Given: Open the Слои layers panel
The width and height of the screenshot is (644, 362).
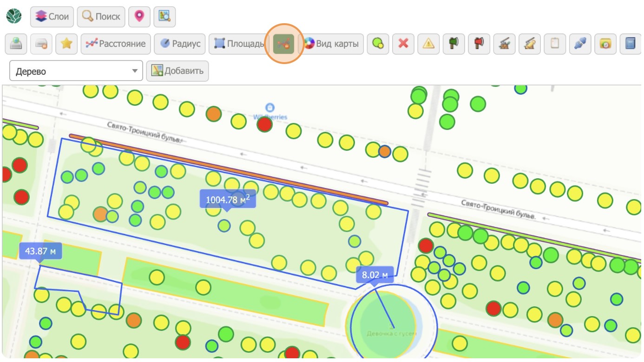Looking at the screenshot, I should pos(52,17).
